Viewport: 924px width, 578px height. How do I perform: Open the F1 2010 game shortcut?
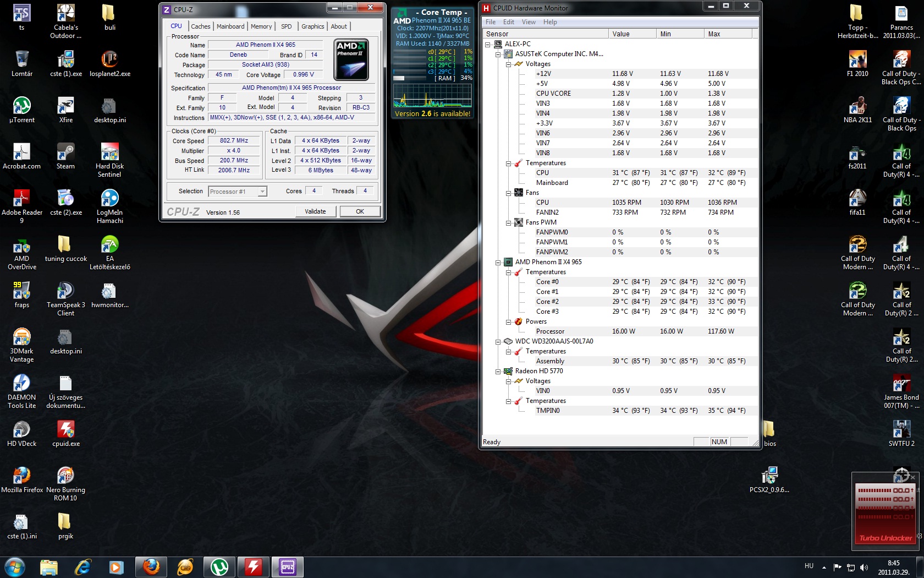857,64
